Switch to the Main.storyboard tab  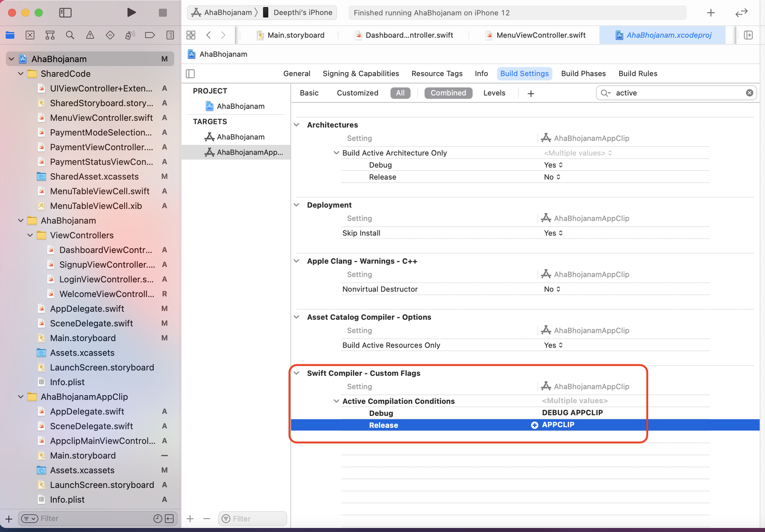pos(291,35)
